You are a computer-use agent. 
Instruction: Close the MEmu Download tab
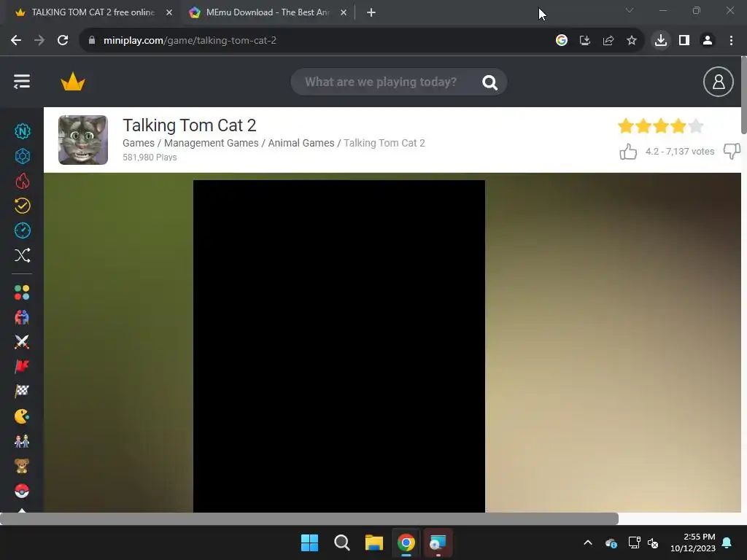[x=344, y=12]
